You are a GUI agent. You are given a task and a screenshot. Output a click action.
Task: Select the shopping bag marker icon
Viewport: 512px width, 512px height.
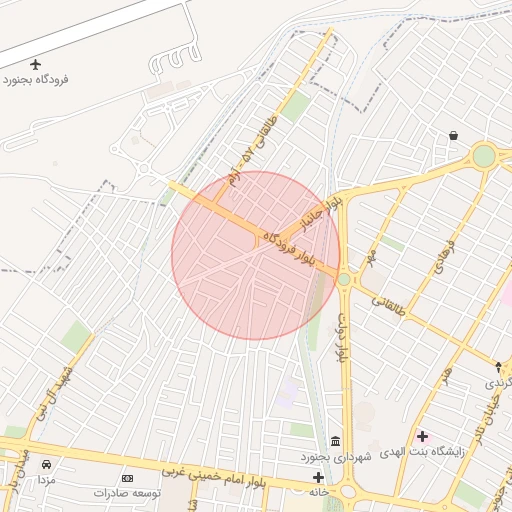[x=453, y=135]
